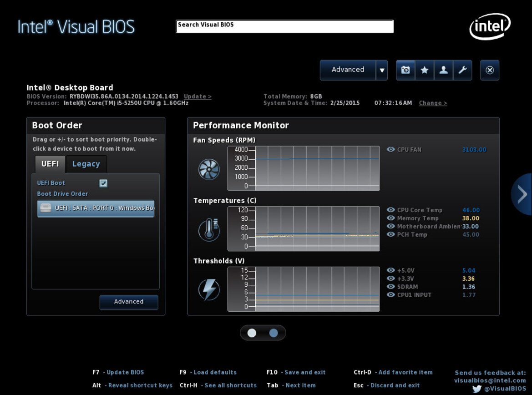The image size is (532, 395).
Task: Click the Advanced button in Boot Order
Action: tap(129, 302)
